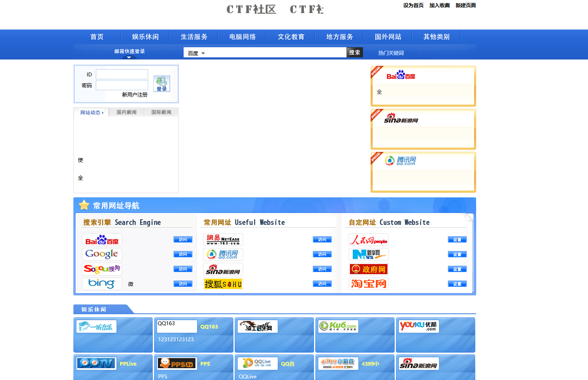Open the 一听音乐 tile logo
Screen dimensions: 588x380
coord(96,326)
